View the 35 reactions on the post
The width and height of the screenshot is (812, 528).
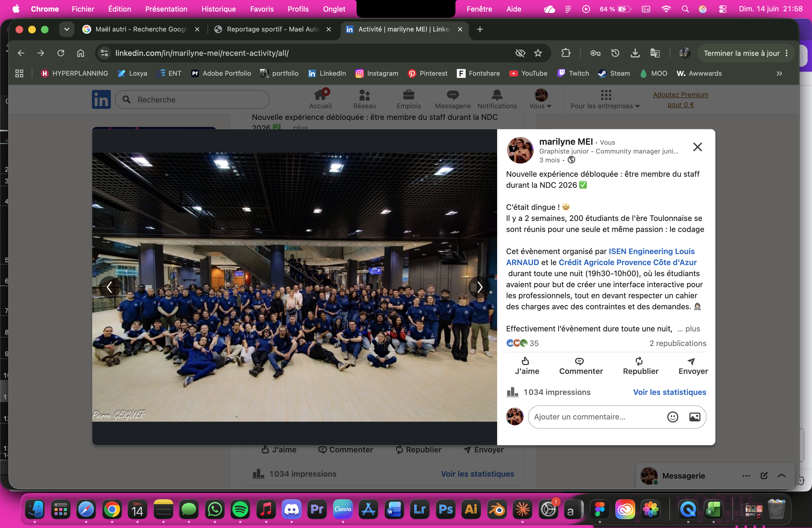[x=522, y=343]
